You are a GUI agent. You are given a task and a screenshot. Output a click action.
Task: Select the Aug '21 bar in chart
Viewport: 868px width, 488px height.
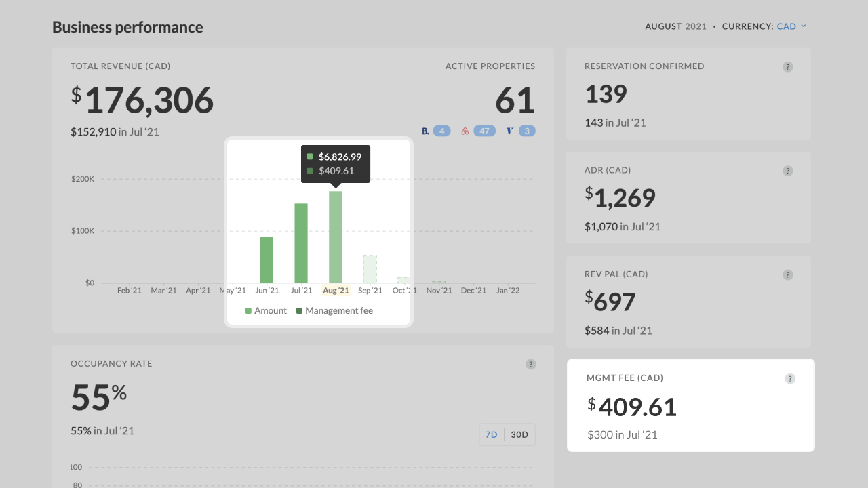point(335,237)
